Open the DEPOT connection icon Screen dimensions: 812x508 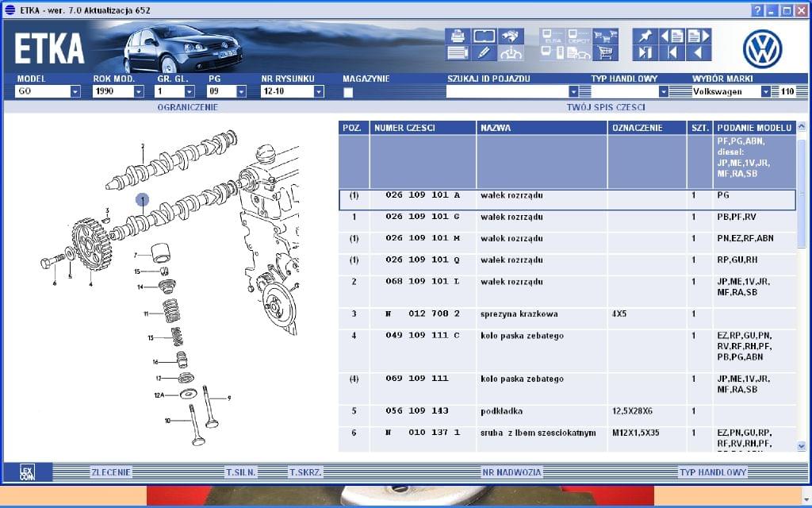tap(579, 37)
